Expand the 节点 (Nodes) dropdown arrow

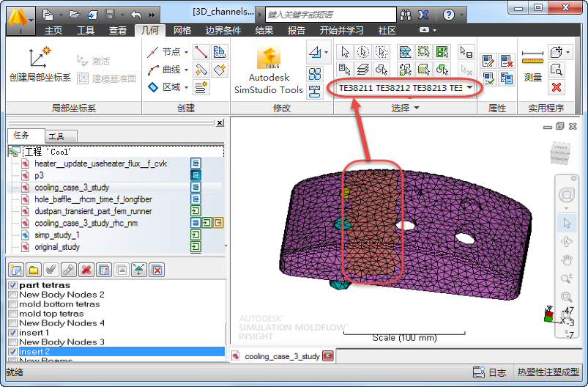tap(186, 52)
